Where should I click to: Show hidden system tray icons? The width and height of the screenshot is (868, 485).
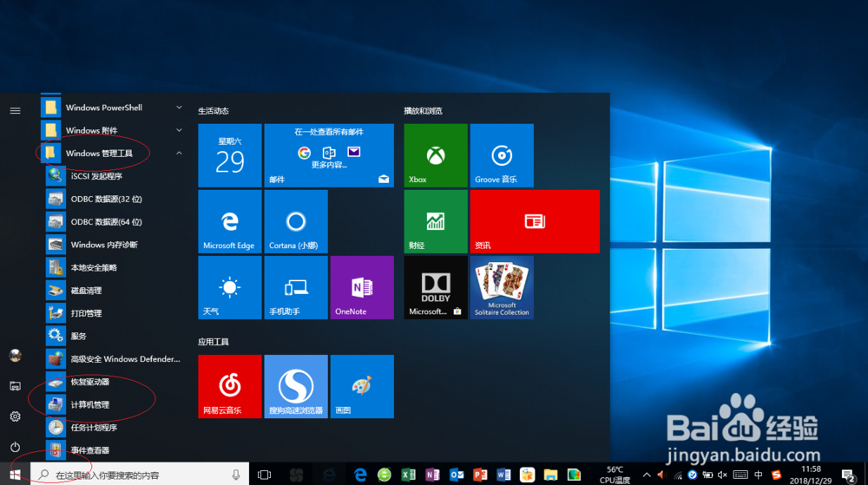647,475
